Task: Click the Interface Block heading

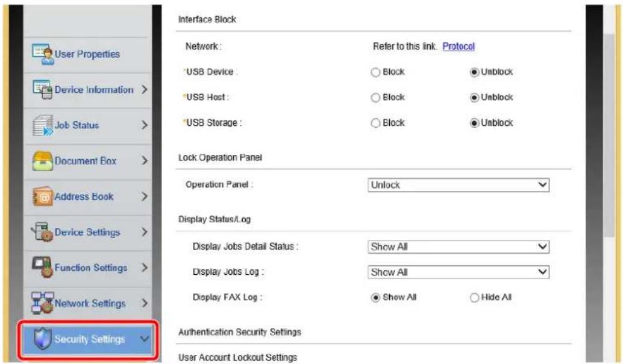Action: point(207,19)
